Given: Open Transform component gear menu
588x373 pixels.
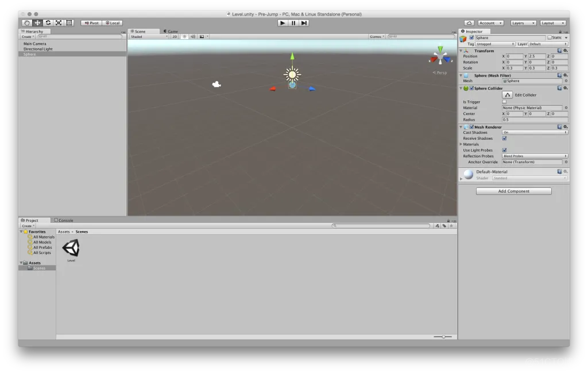Looking at the screenshot, I should click(566, 51).
